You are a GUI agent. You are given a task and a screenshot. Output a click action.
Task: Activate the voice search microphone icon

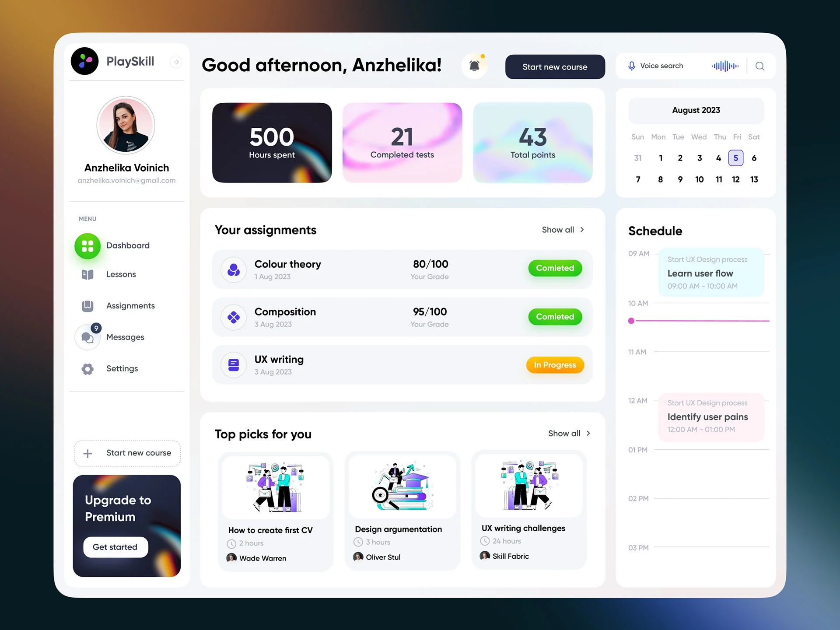click(631, 66)
